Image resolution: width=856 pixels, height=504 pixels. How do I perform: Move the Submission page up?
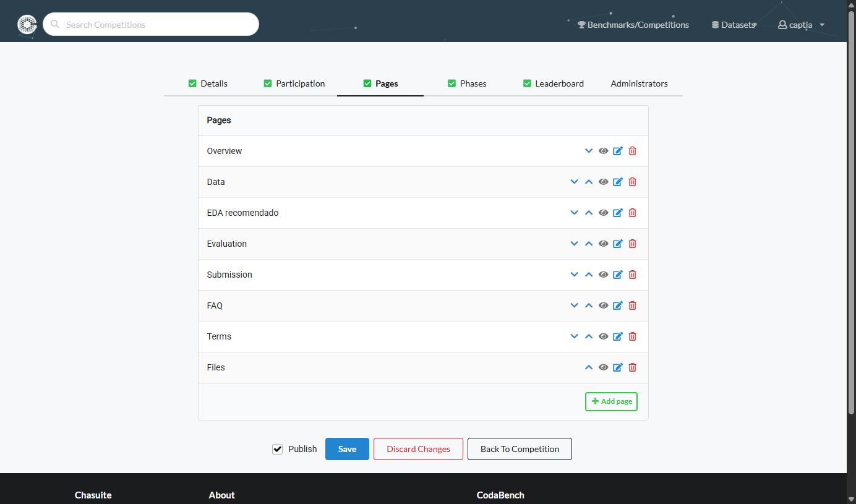[x=589, y=275]
